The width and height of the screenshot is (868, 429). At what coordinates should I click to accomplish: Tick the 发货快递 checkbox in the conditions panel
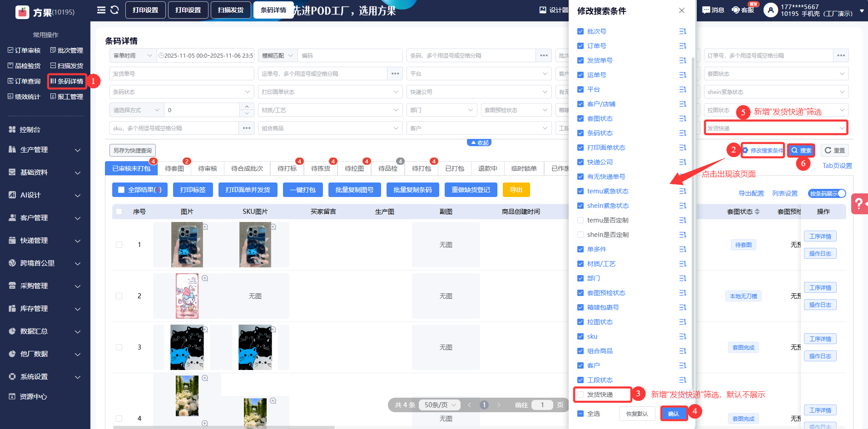coord(580,394)
